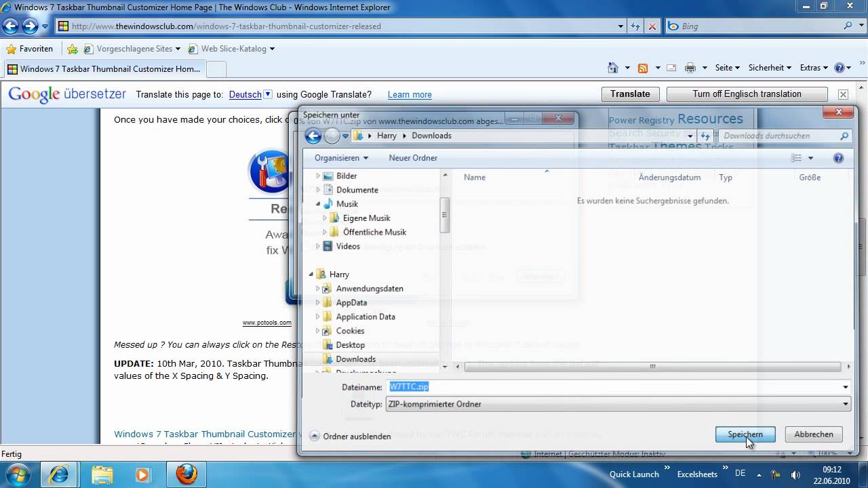Open the address bar URL history dropdown
Image resolution: width=868 pixels, height=488 pixels.
tap(621, 26)
